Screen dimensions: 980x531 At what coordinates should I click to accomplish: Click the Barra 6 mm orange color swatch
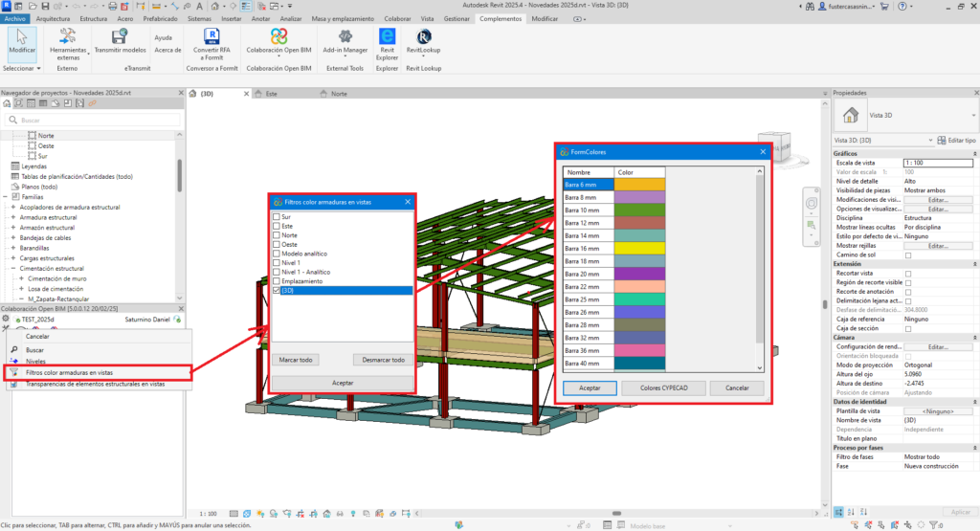click(639, 185)
